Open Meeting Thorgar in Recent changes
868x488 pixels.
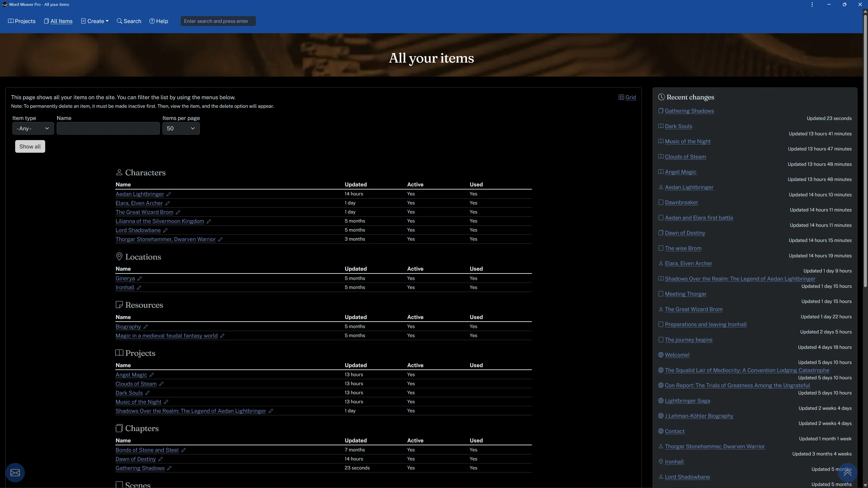pyautogui.click(x=685, y=294)
